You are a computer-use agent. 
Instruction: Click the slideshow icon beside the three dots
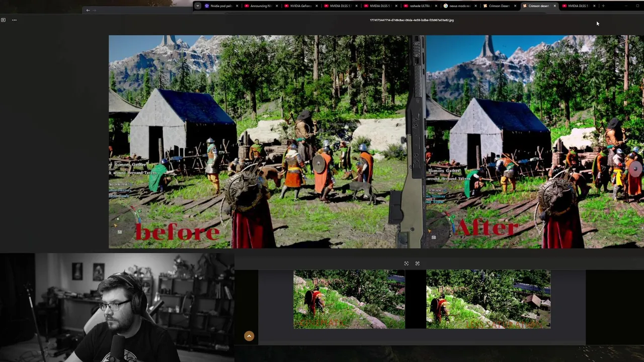click(x=3, y=20)
